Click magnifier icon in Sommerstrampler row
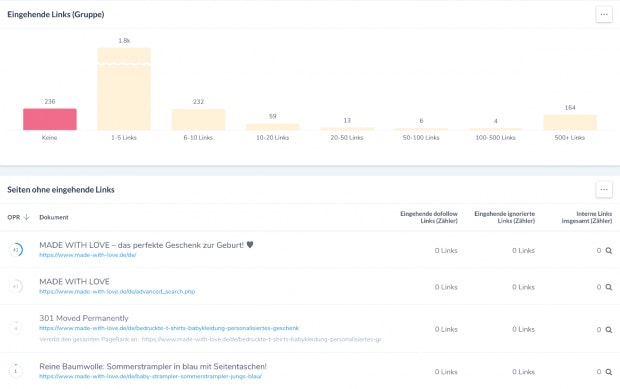 [x=609, y=372]
